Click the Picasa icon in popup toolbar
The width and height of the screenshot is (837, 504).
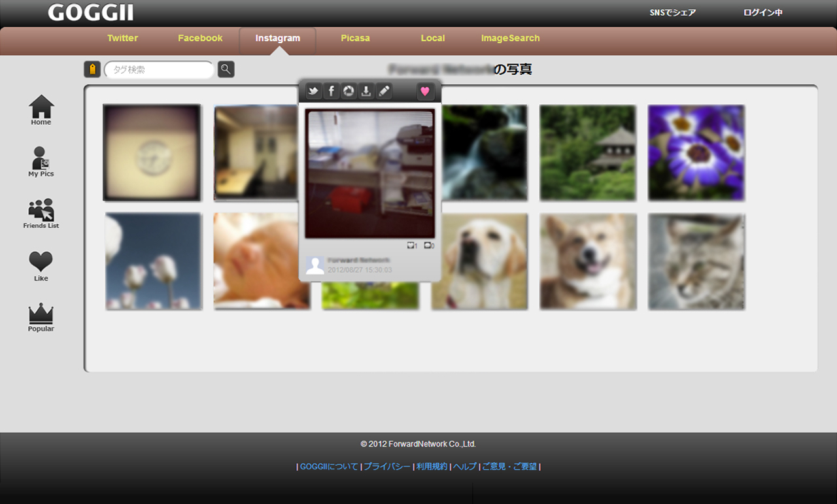pyautogui.click(x=349, y=92)
